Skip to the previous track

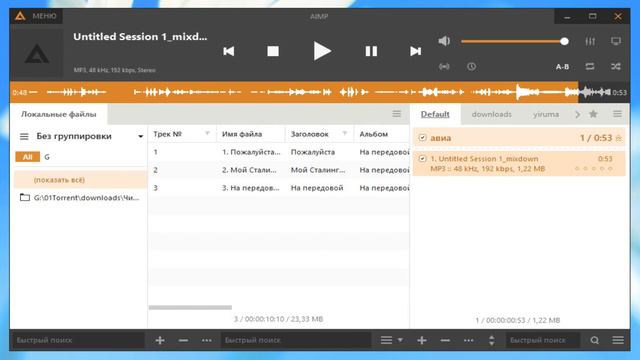[x=229, y=51]
